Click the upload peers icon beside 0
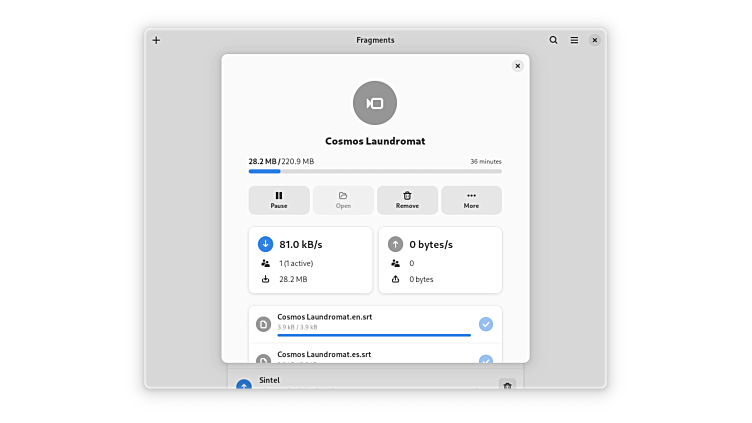 [395, 263]
